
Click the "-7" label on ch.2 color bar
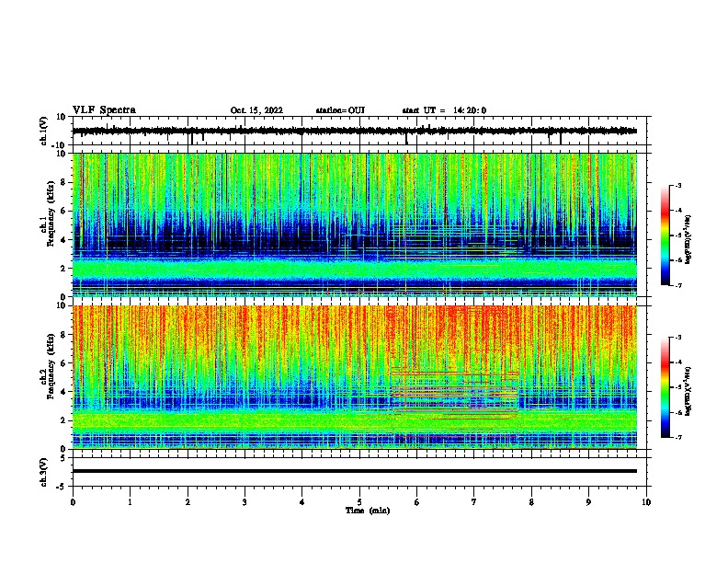click(677, 437)
